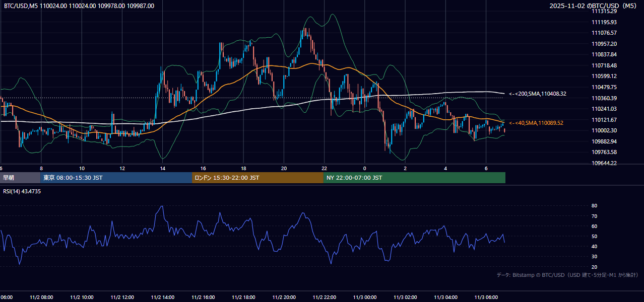This screenshot has width=644, height=302.
Task: Click the price axis value 110241.03
Action: (x=604, y=109)
